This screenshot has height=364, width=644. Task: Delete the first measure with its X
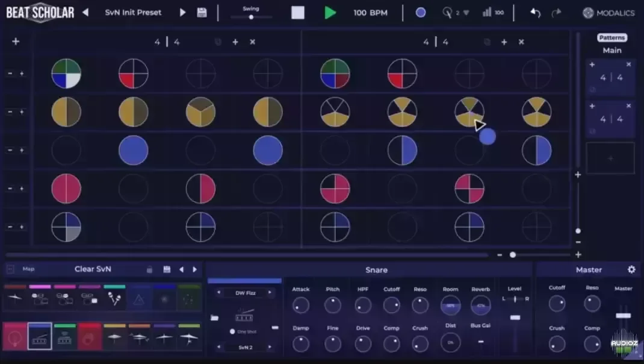[253, 42]
